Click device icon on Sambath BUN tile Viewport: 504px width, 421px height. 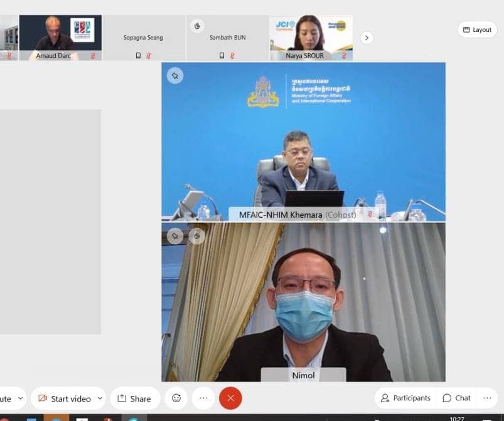click(x=222, y=55)
